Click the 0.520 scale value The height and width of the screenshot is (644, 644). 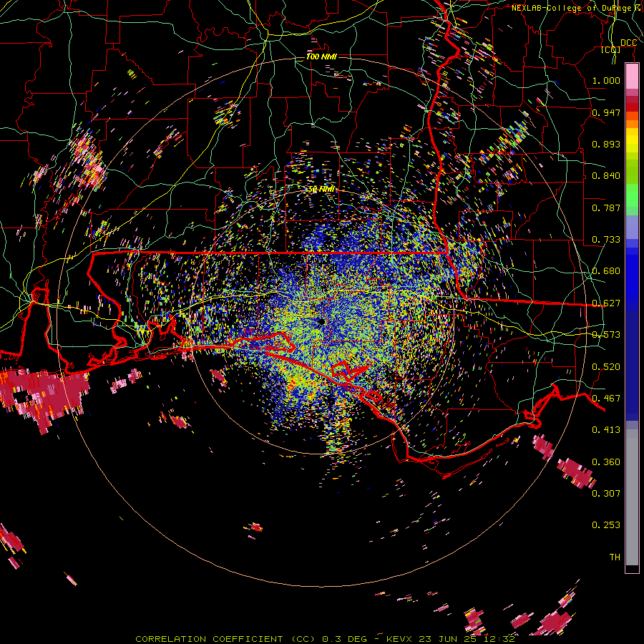pyautogui.click(x=606, y=367)
